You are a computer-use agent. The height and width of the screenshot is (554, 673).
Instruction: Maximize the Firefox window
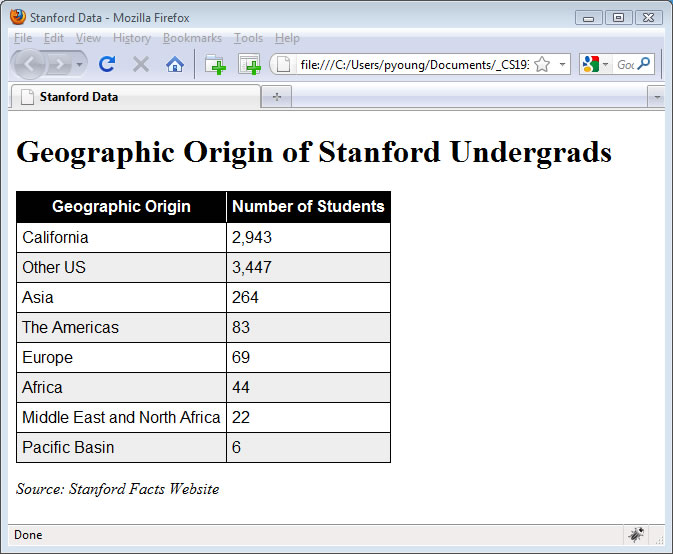coord(618,18)
